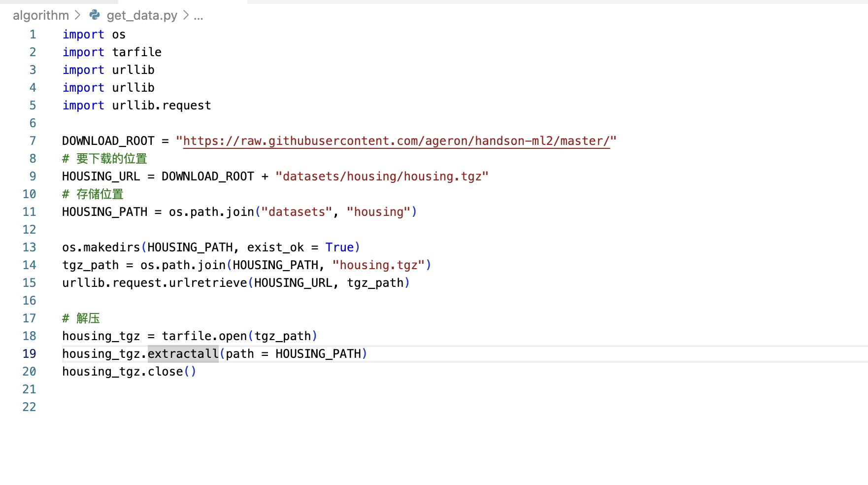Click the string "datasets/housing/housing.tgz"
The width and height of the screenshot is (868, 485).
click(x=382, y=176)
